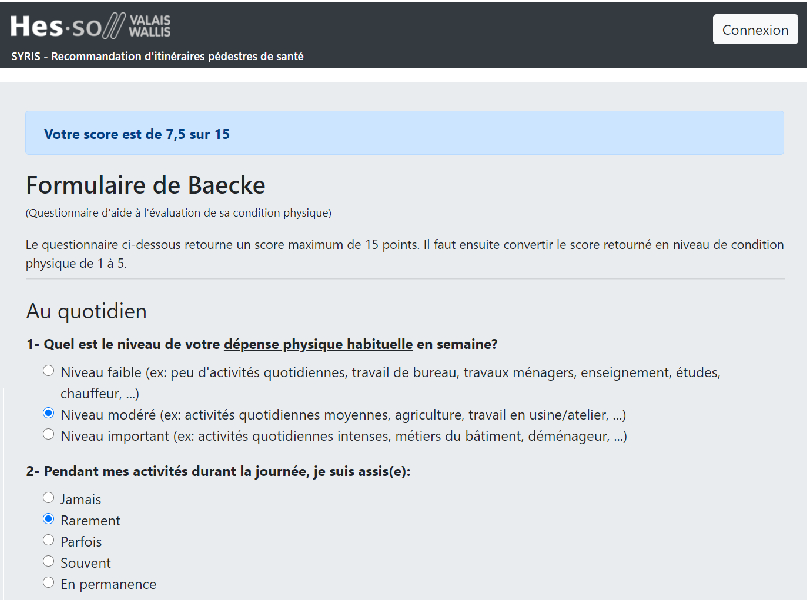The image size is (808, 600).
Task: Pick the Souvent radio option
Action: (48, 561)
